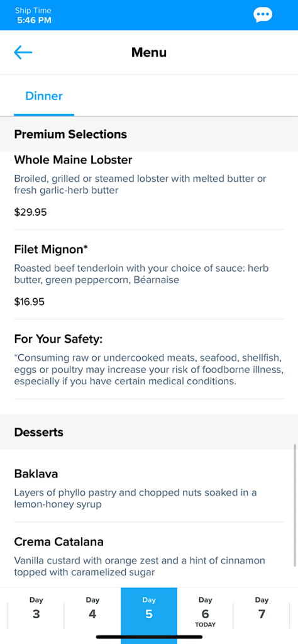The height and width of the screenshot is (644, 298).
Task: Tap the Ship Time display
Action: click(33, 15)
